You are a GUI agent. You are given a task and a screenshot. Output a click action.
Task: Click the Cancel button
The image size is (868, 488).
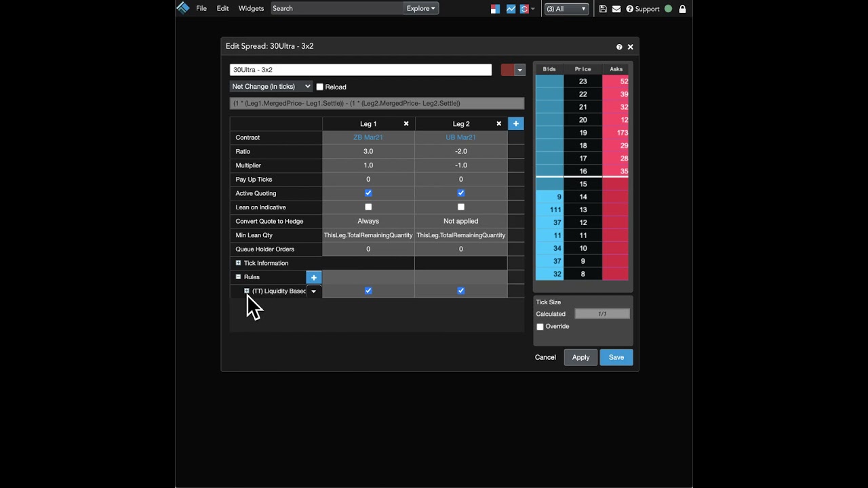pyautogui.click(x=545, y=357)
